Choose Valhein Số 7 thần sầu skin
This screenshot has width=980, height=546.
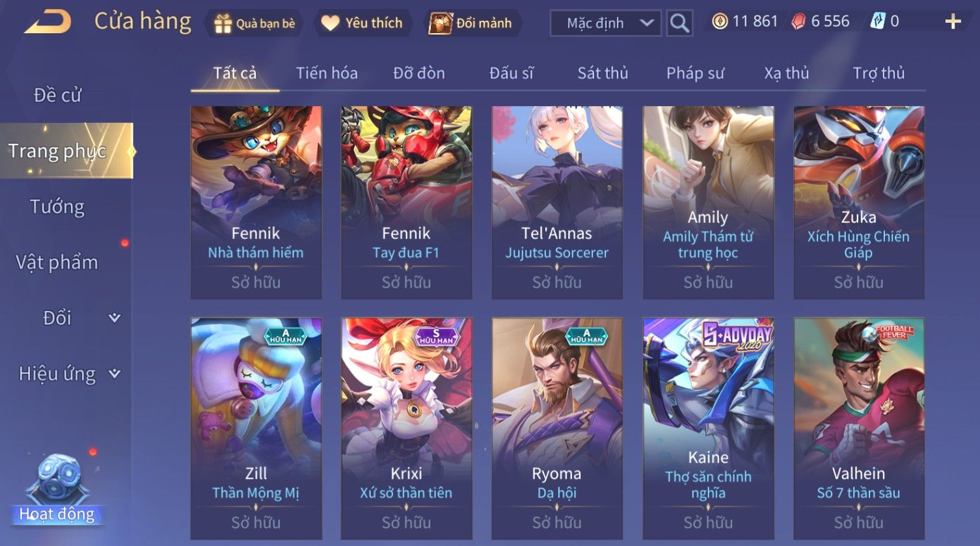click(859, 428)
